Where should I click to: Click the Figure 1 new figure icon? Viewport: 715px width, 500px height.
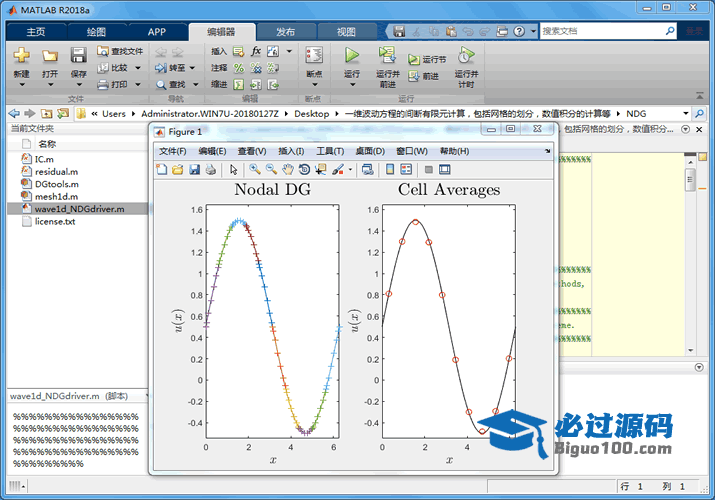(161, 170)
